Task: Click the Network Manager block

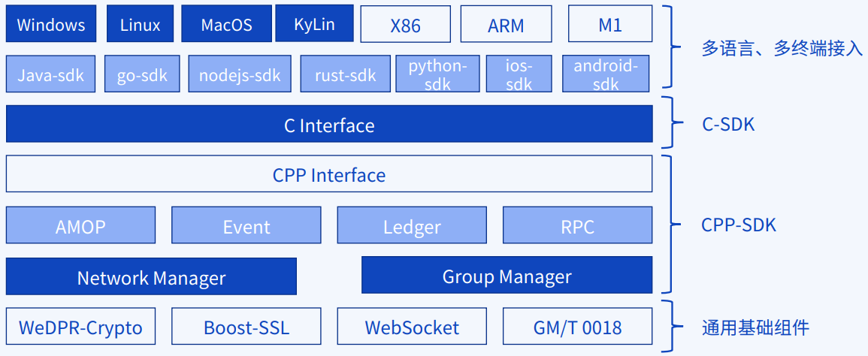Action: click(x=151, y=276)
